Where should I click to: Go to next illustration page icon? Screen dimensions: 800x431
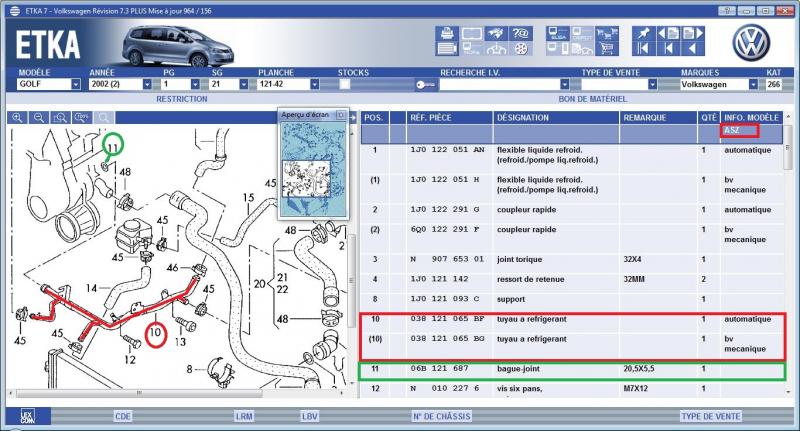[693, 34]
